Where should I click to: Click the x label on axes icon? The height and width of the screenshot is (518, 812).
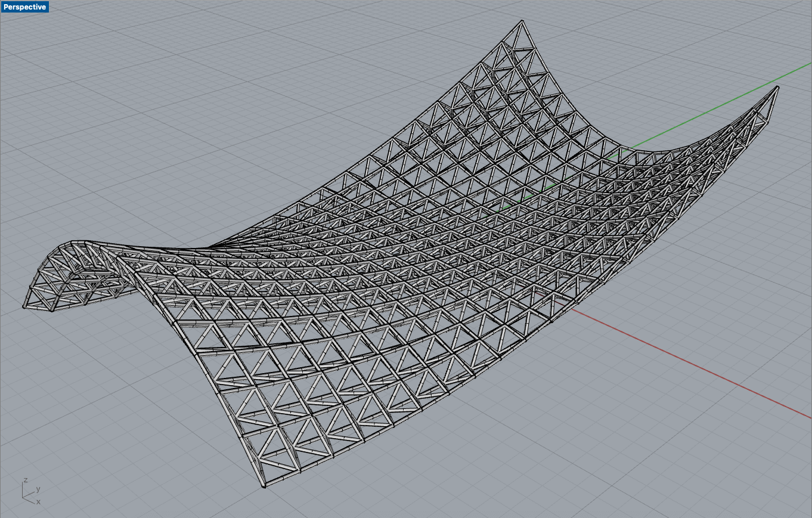(38, 502)
